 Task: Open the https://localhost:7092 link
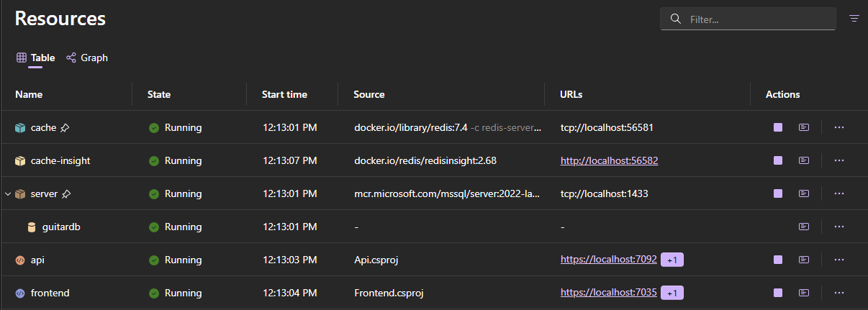609,260
